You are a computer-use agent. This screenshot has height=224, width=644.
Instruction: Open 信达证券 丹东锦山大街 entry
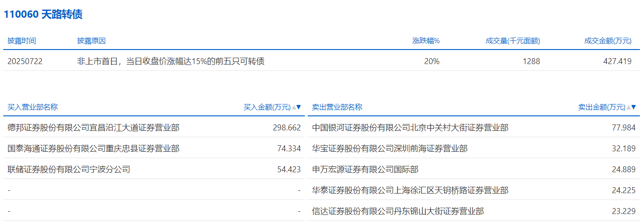(398, 211)
